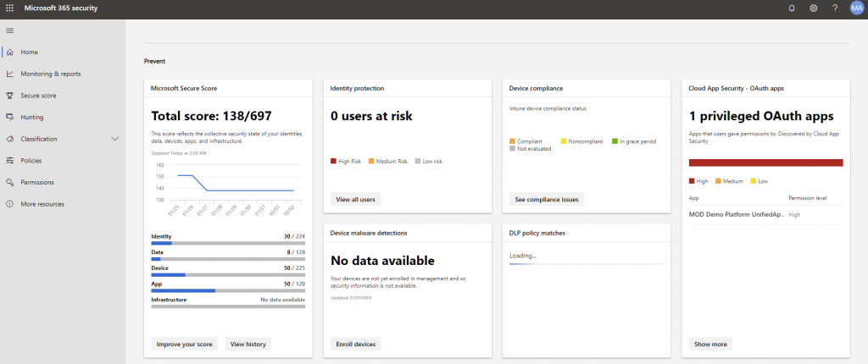Click the Microsoft Secure Score card title
The width and height of the screenshot is (868, 364).
click(x=184, y=88)
